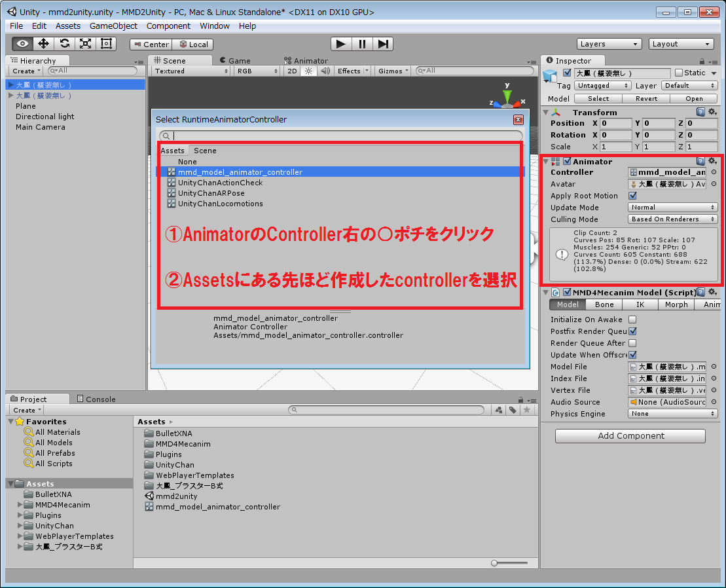This screenshot has width=726, height=588.
Task: Select the Rotate tool
Action: tap(64, 44)
